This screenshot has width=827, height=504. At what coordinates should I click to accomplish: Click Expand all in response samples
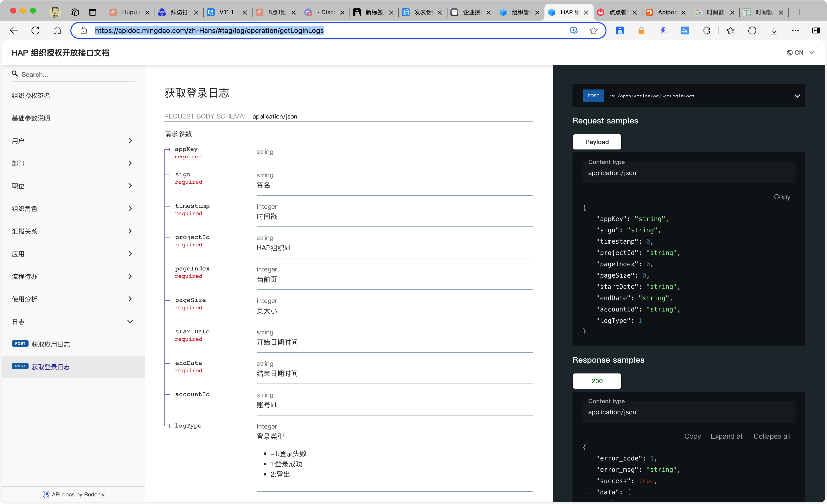pos(727,436)
